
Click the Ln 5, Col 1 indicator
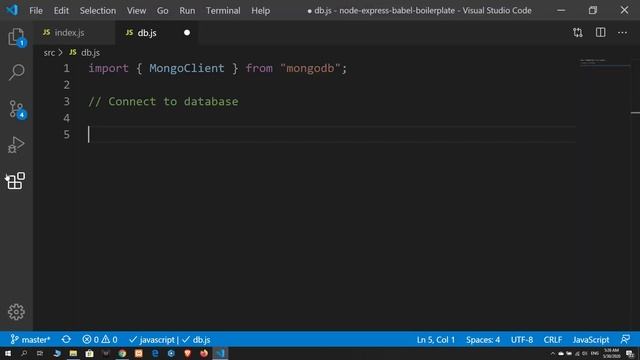(436, 339)
